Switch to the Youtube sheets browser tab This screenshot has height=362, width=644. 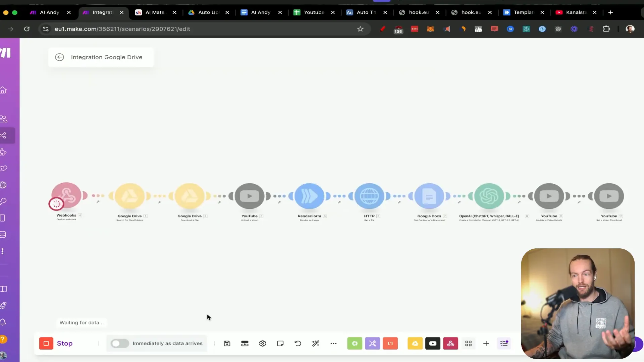point(314,12)
